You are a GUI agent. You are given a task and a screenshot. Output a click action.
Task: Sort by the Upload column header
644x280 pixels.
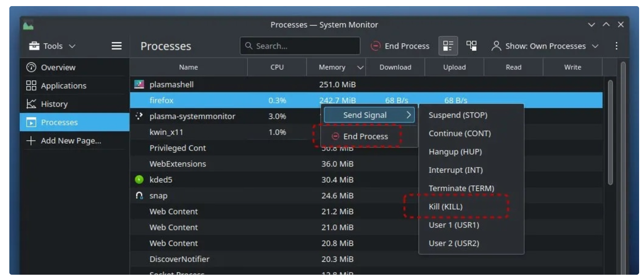point(454,67)
